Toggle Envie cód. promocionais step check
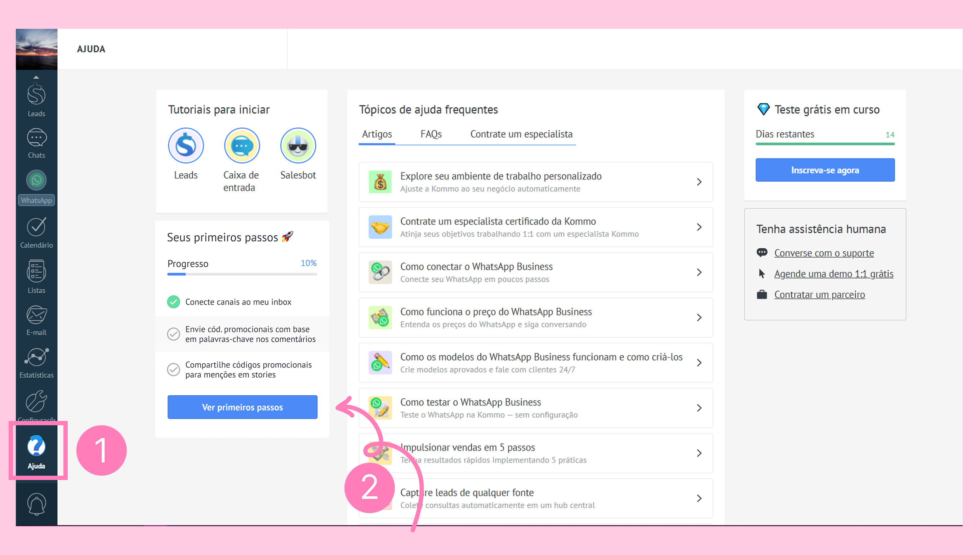980x555 pixels. coord(173,334)
